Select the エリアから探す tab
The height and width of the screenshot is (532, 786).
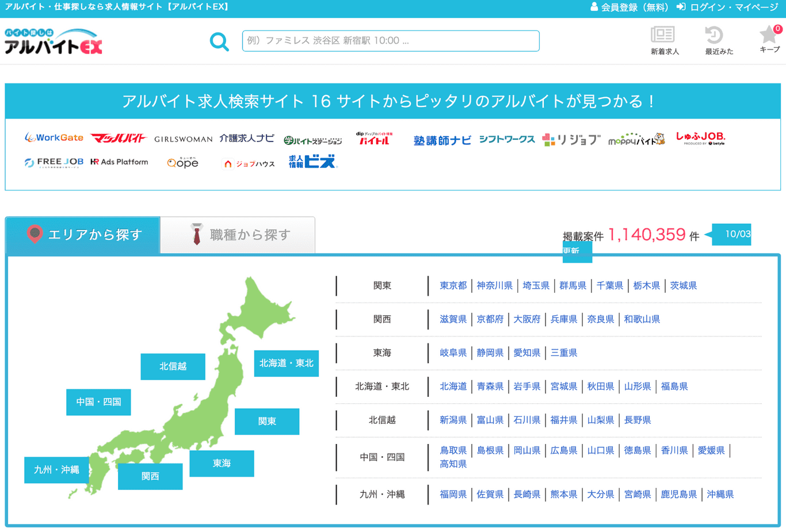pyautogui.click(x=82, y=235)
